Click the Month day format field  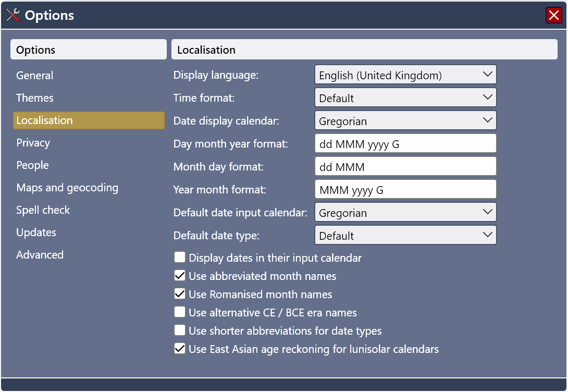[405, 166]
